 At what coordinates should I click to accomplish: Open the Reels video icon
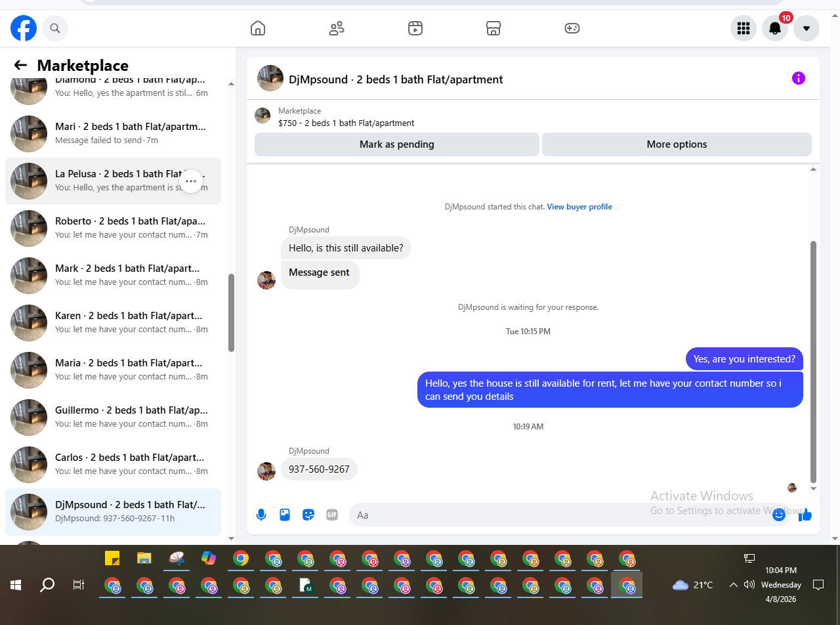(x=415, y=28)
